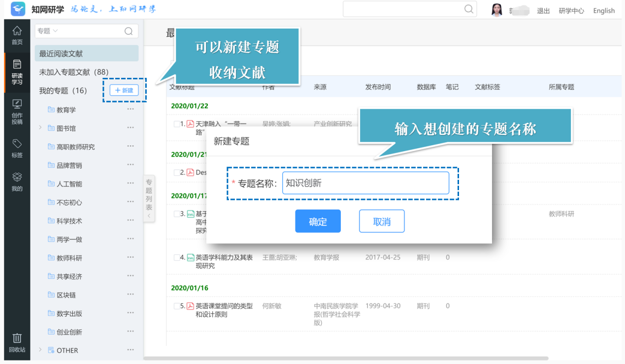
Task: Open the 回收站 trash icon
Action: pyautogui.click(x=17, y=343)
